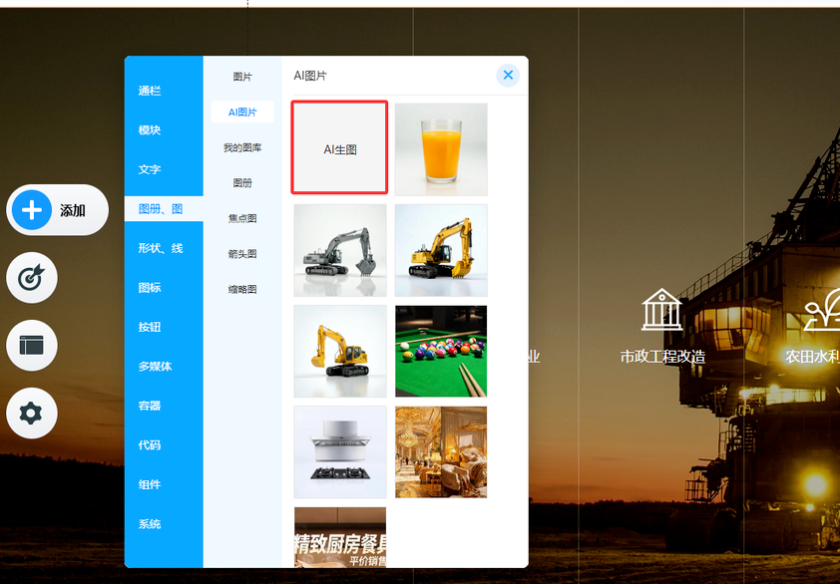Pick the grey excavator image
The image size is (840, 584).
[340, 250]
